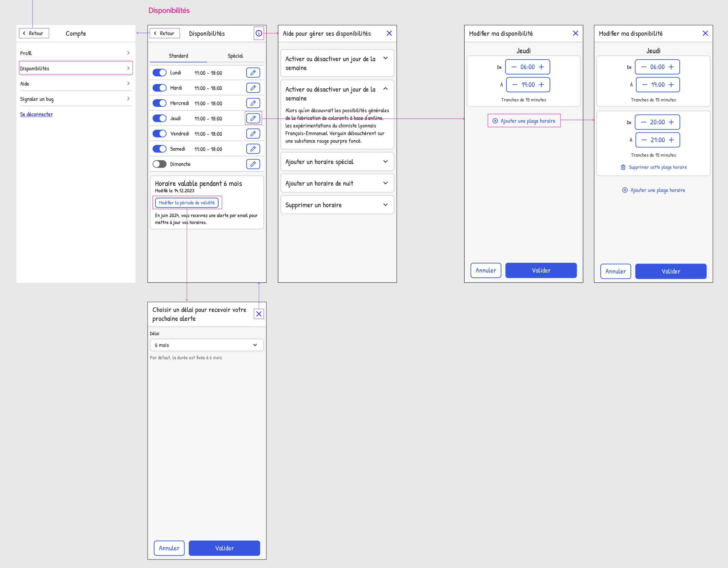Click the pencil edit icon for Lundi
This screenshot has width=728, height=568.
pos(253,73)
